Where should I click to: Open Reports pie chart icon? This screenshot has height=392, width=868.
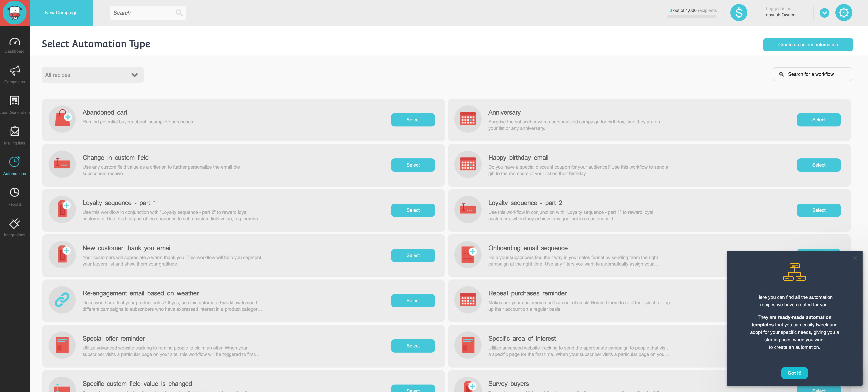point(14,192)
